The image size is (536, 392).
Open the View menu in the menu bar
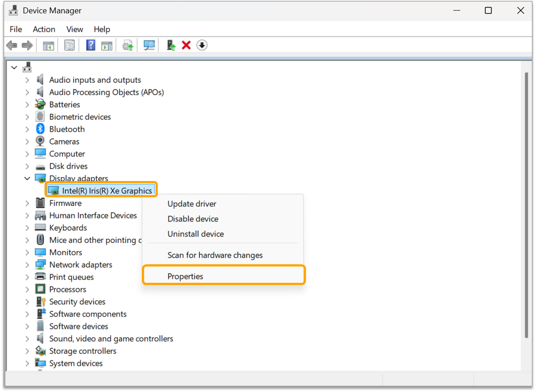click(74, 29)
